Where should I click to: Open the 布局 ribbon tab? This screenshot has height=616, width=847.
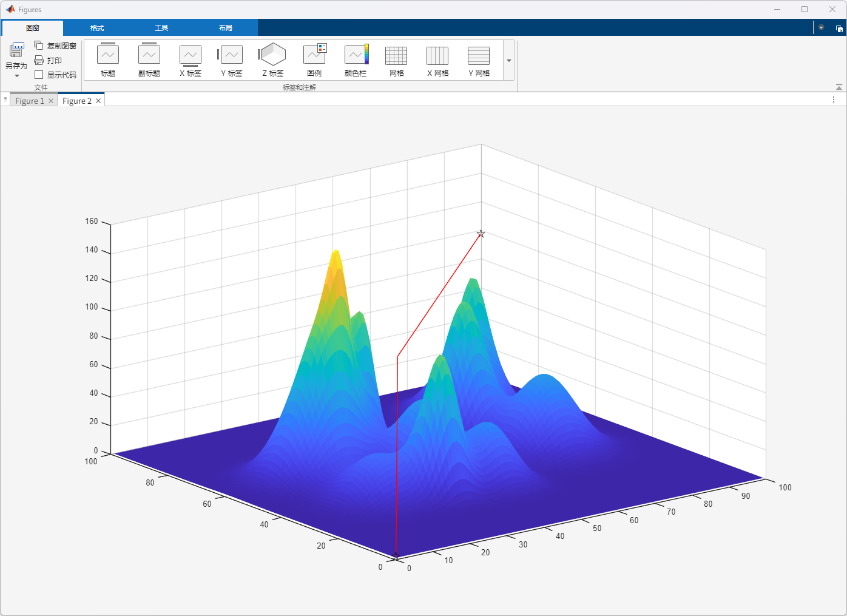click(226, 28)
